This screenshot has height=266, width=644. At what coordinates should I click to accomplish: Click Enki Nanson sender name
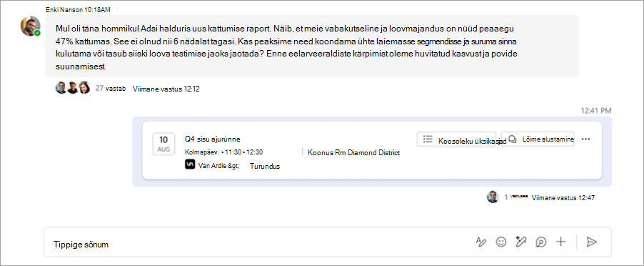(x=64, y=9)
